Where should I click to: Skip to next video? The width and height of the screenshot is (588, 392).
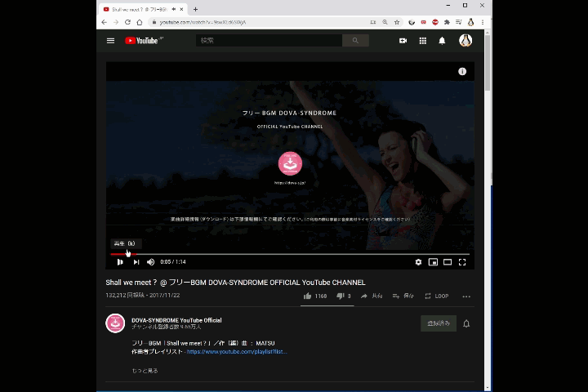136,262
